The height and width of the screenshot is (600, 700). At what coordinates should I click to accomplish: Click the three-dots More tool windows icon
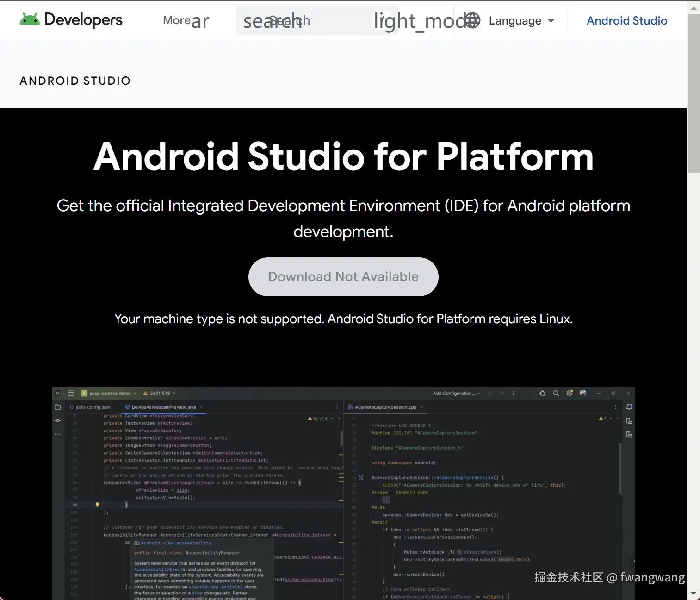58,434
